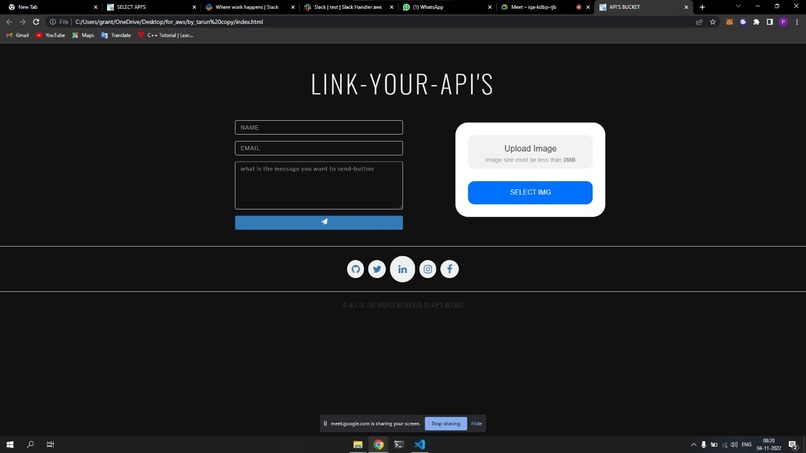Image resolution: width=806 pixels, height=453 pixels.
Task: Open the notification center icon
Action: click(x=793, y=445)
